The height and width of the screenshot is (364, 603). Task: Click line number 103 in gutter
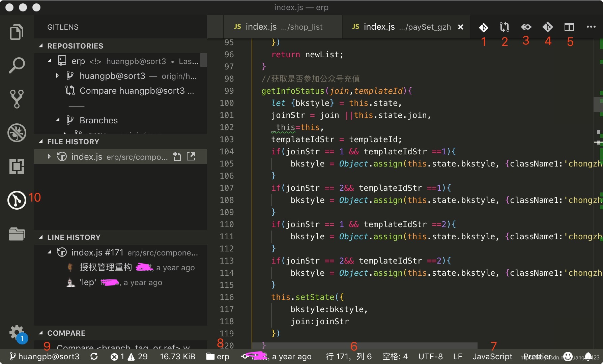[x=226, y=139]
